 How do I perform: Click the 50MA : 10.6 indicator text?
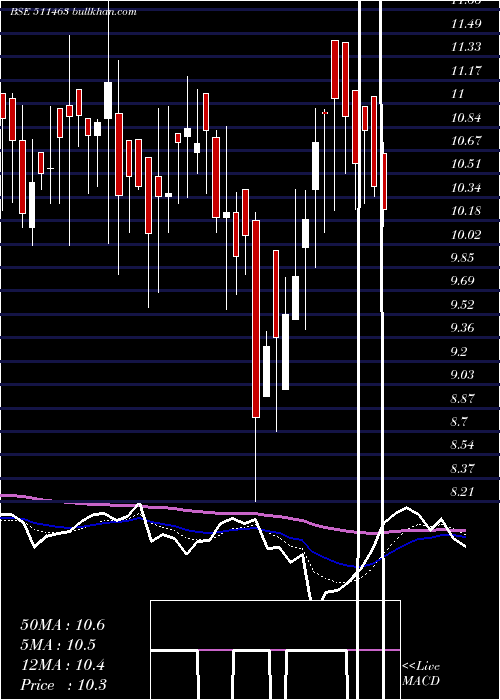tap(62, 625)
